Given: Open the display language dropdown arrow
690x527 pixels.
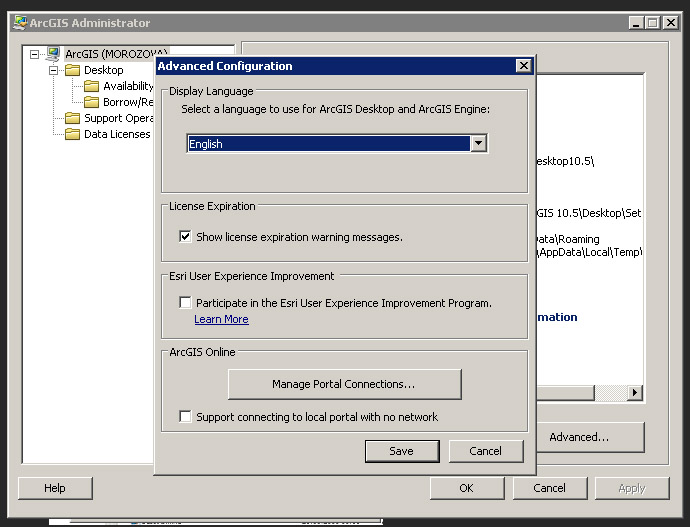Looking at the screenshot, I should 479,144.
